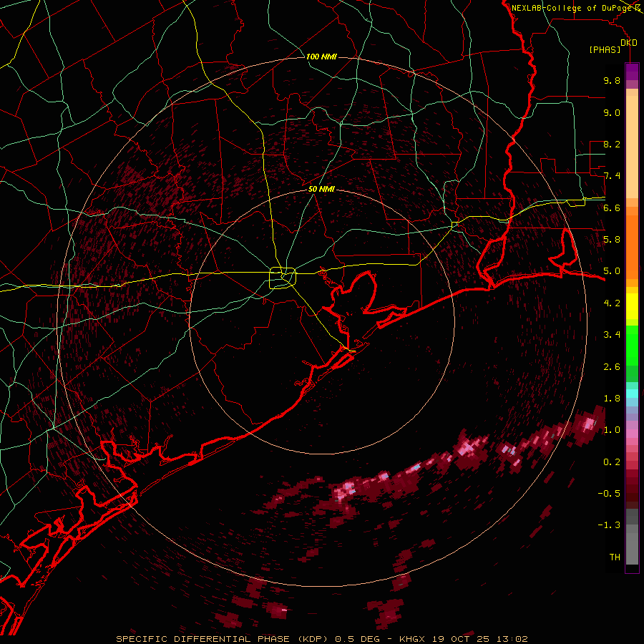Select the 7.4 value on the color scale
Image resolution: width=644 pixels, height=644 pixels.
pos(612,176)
